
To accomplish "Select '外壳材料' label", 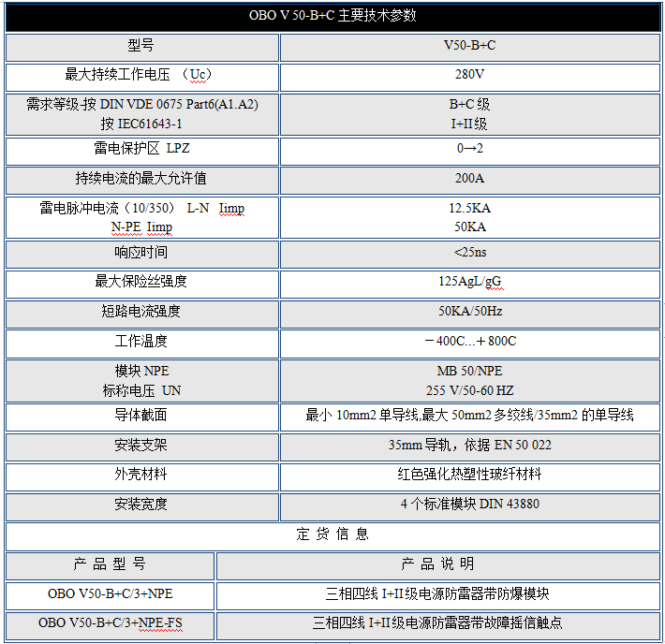I will coord(140,474).
